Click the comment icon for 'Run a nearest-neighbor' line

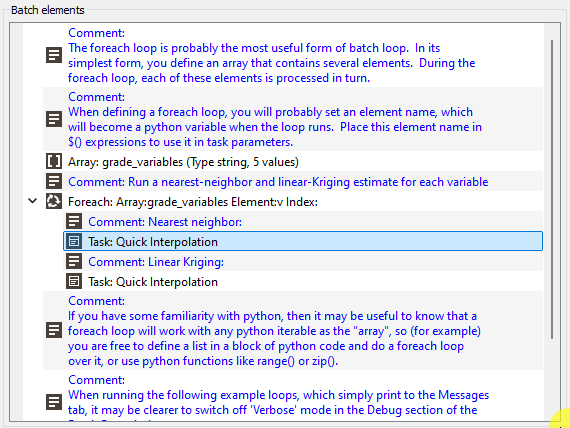[x=54, y=181]
